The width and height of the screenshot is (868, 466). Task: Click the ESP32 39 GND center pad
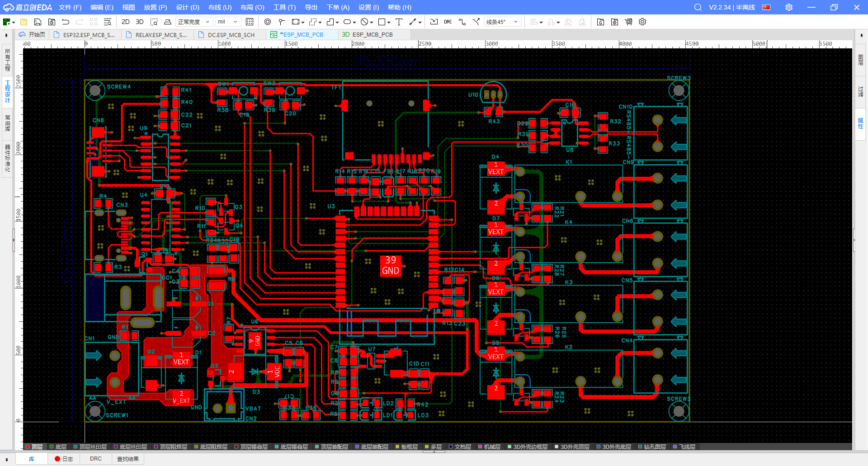click(x=391, y=265)
